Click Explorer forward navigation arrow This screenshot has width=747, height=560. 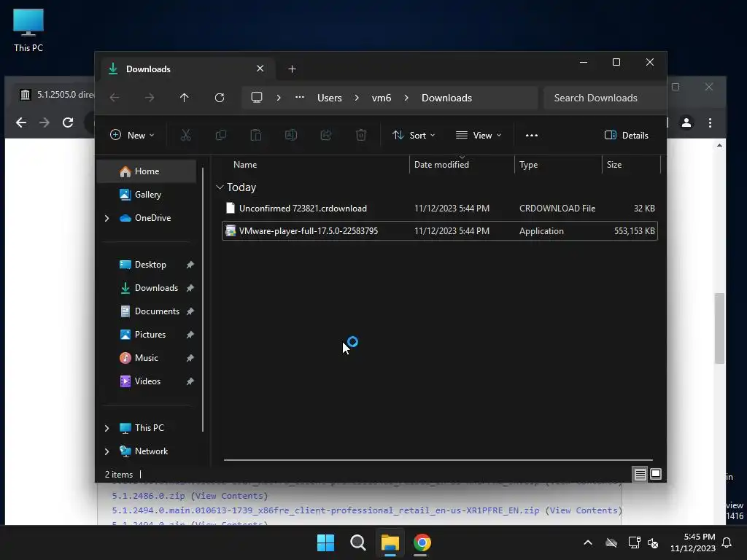[x=150, y=98]
